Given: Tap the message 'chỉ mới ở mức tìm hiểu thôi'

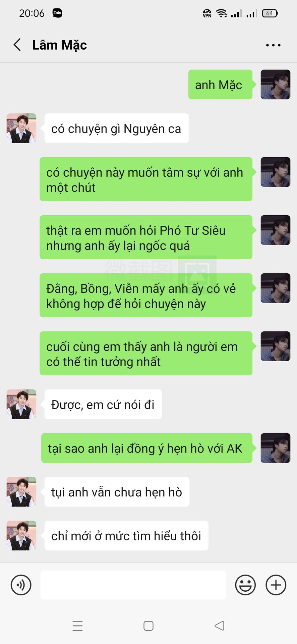Looking at the screenshot, I should [x=126, y=535].
